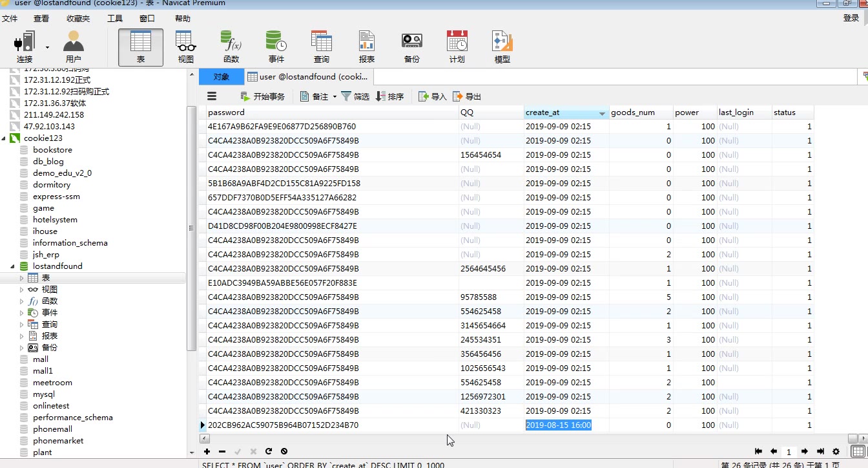The image size is (868, 468).
Task: Open the 收藏夹 (Favorites) menu
Action: click(78, 19)
